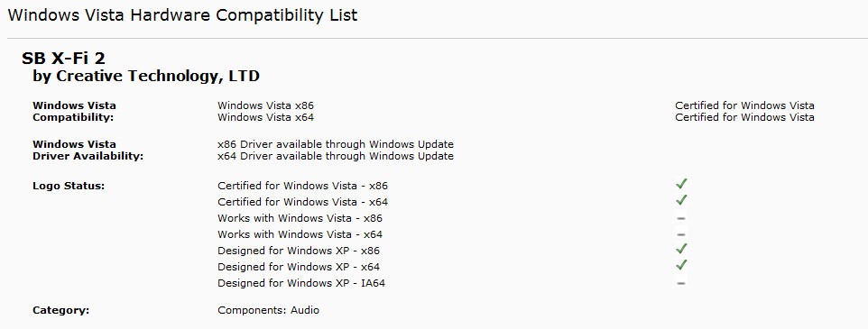
Task: Click the Windows Vista x86 compatibility entry
Action: 265,105
